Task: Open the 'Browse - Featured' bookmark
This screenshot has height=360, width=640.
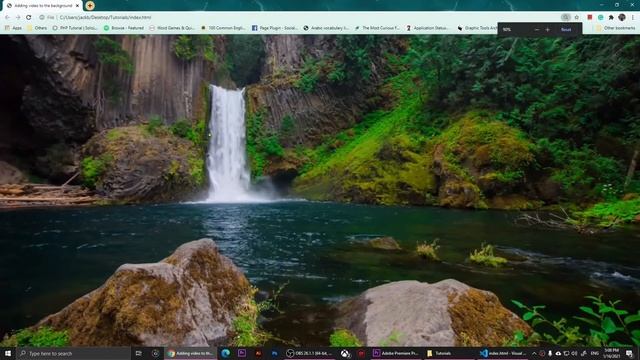Action: [x=124, y=28]
